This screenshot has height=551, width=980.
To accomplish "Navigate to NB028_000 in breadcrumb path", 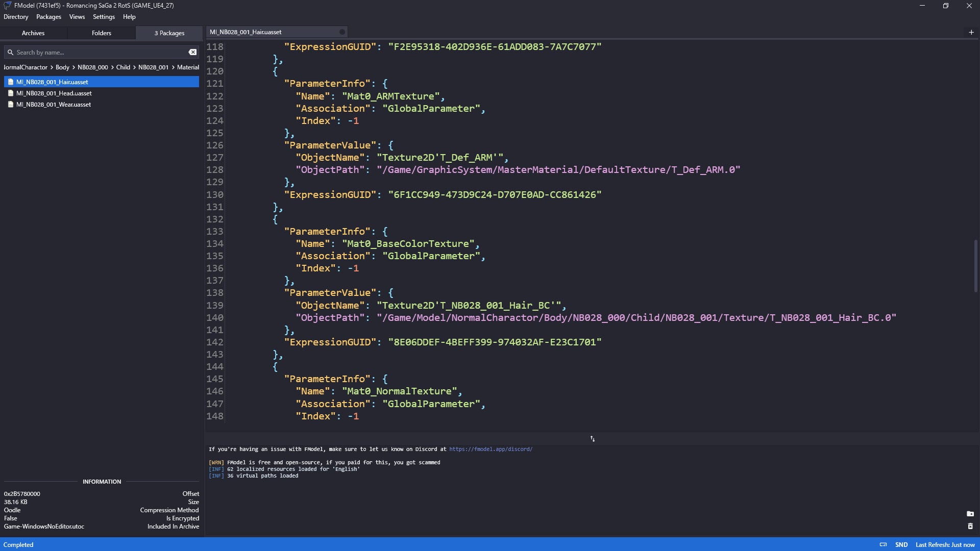I will 92,67.
